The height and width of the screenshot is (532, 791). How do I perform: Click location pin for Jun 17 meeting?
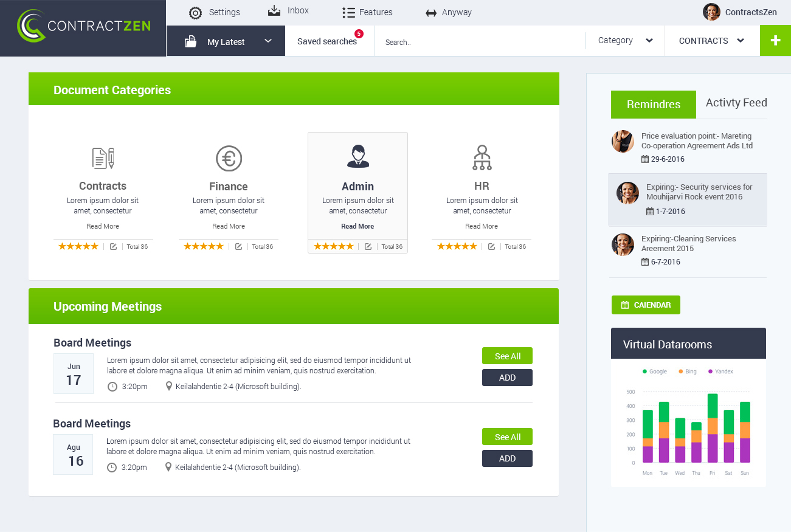[x=169, y=386]
